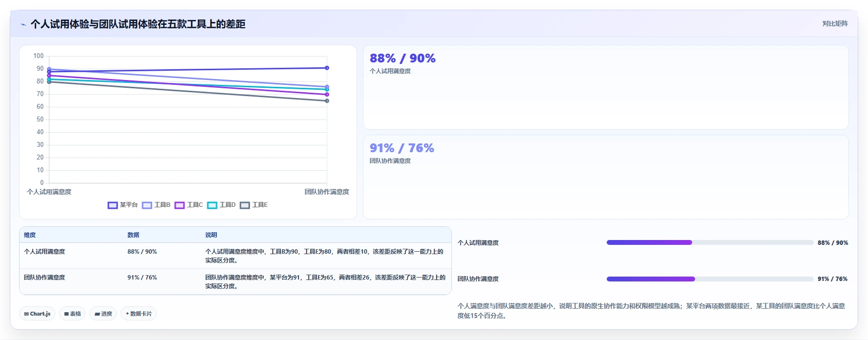Click the 对比矩阵 label in header
This screenshot has width=868, height=340.
pos(835,23)
